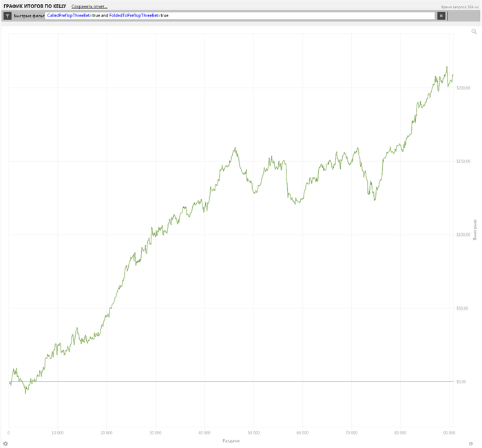Screen dimensions: 482x448
Task: Click the info icon at bottom right
Action: point(470,443)
